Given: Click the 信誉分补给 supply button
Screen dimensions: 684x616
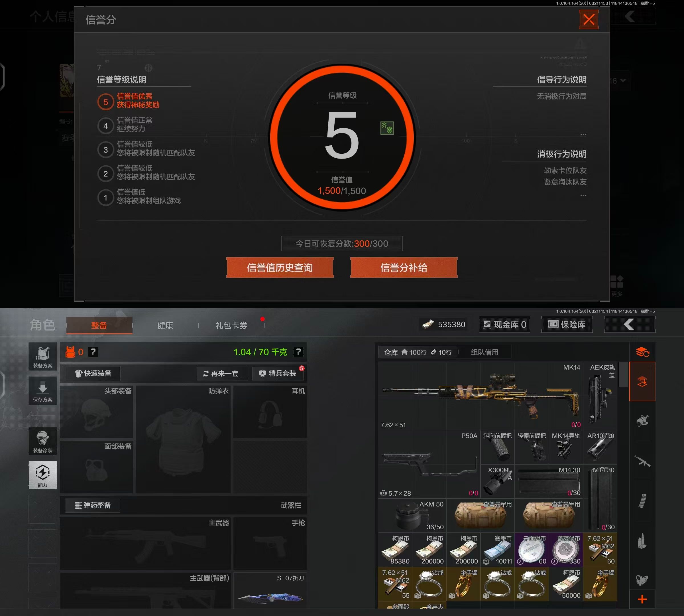Looking at the screenshot, I should point(404,268).
